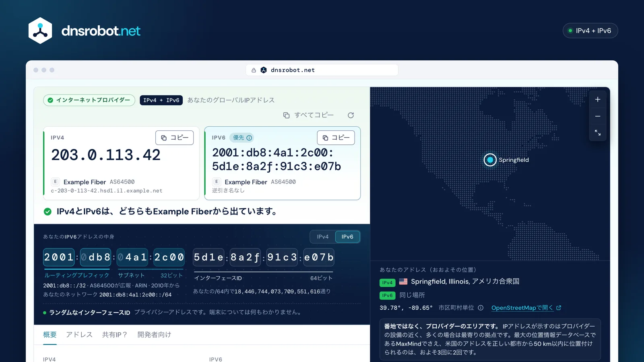Image resolution: width=644 pixels, height=362 pixels.
Task: Click the green IPv4 location badge
Action: pyautogui.click(x=387, y=282)
